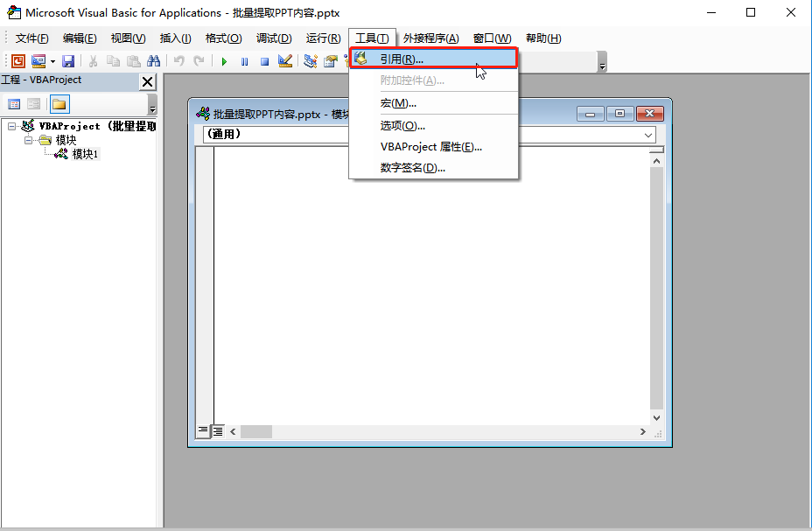Click horizontal scrollbar left arrow in code window

click(x=233, y=431)
